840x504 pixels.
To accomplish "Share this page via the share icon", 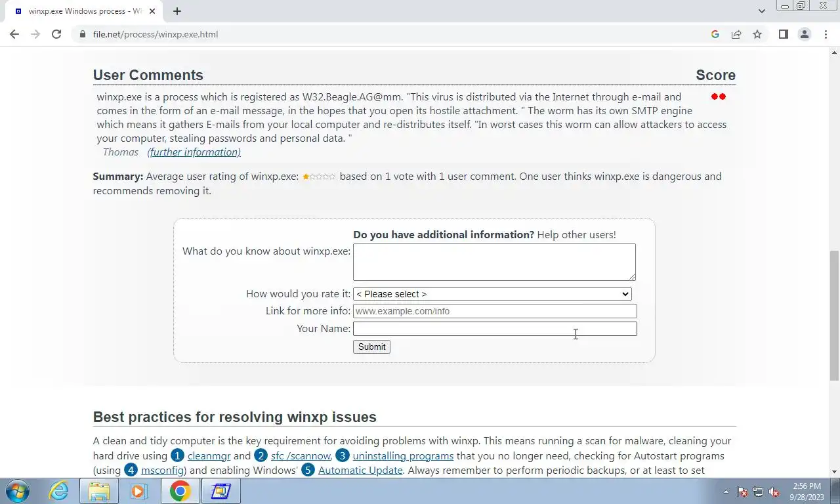I will pos(736,34).
